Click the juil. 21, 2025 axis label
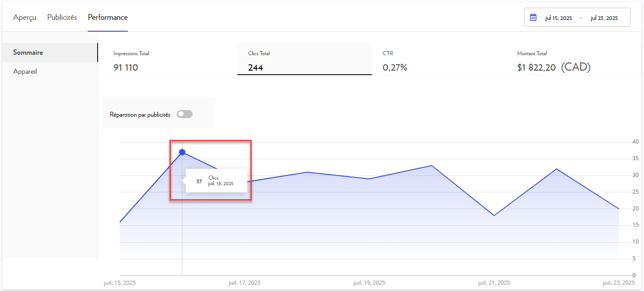 [x=494, y=283]
